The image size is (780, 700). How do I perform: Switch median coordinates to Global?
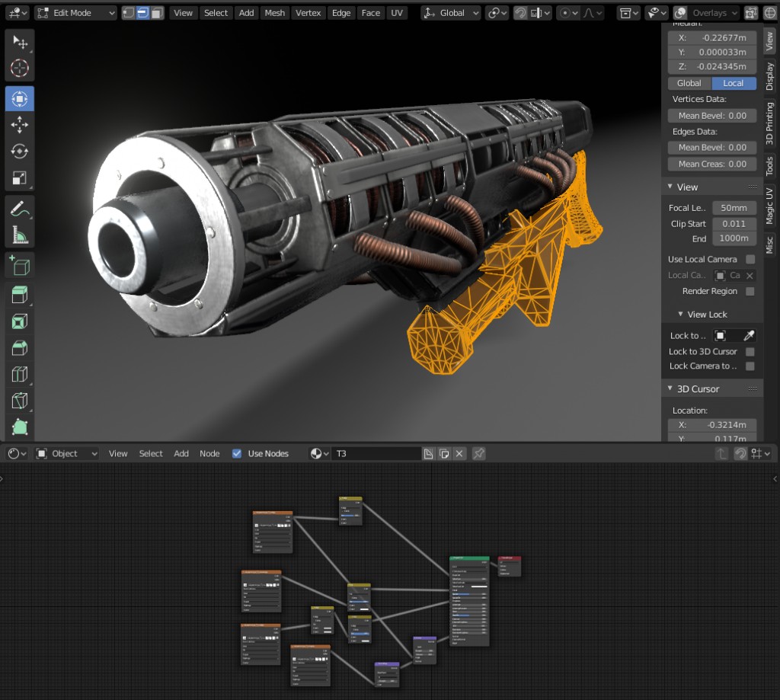[688, 83]
